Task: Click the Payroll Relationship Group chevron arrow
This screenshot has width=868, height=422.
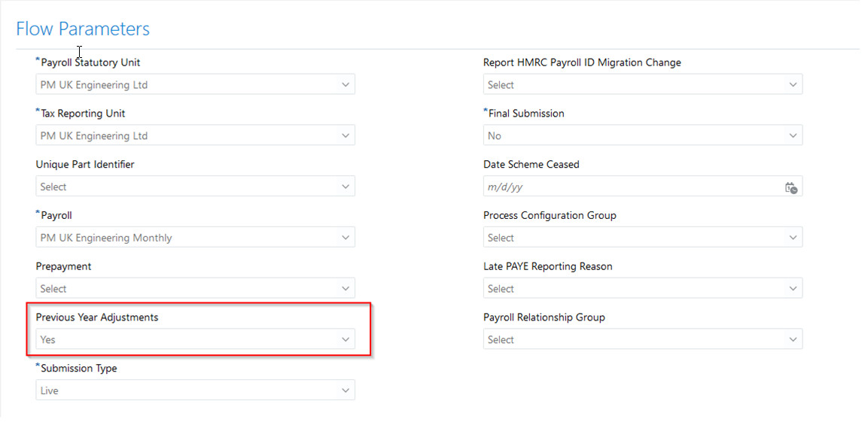Action: (793, 340)
